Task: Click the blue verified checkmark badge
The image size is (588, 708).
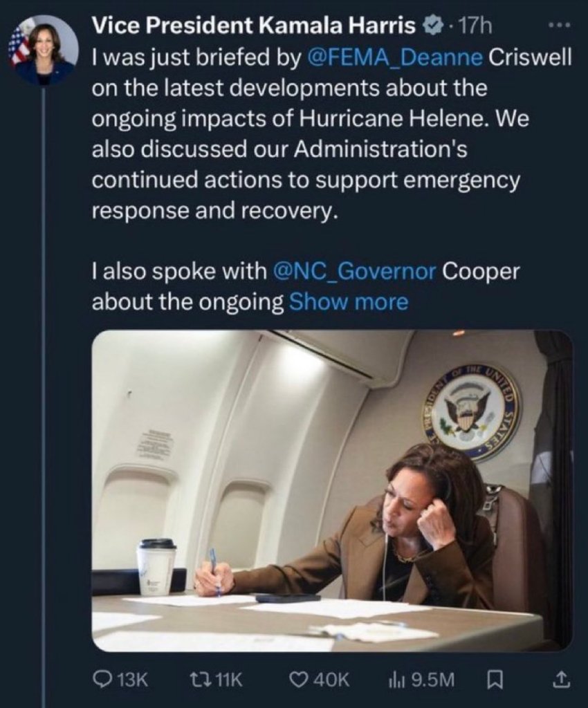Action: [430, 27]
